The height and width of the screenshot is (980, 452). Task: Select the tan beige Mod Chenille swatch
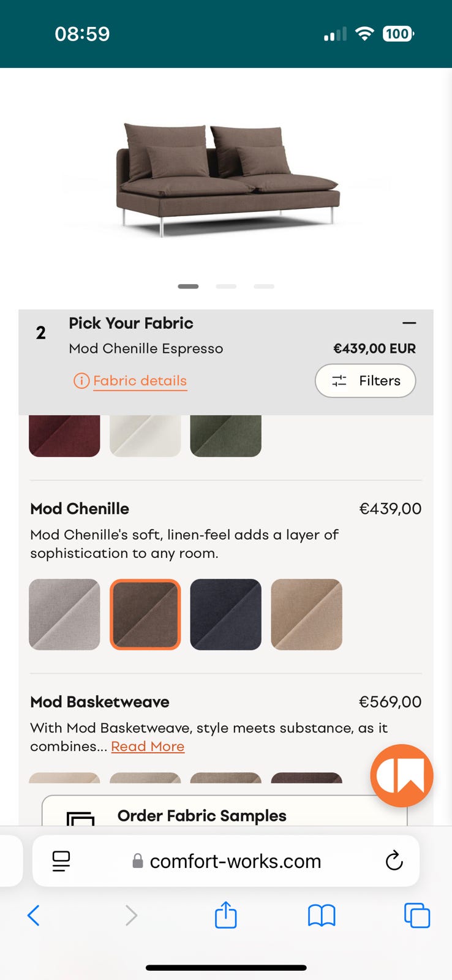click(307, 614)
